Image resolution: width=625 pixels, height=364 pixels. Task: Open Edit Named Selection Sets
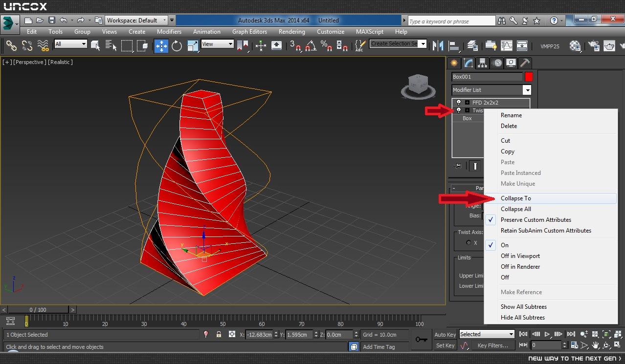359,46
